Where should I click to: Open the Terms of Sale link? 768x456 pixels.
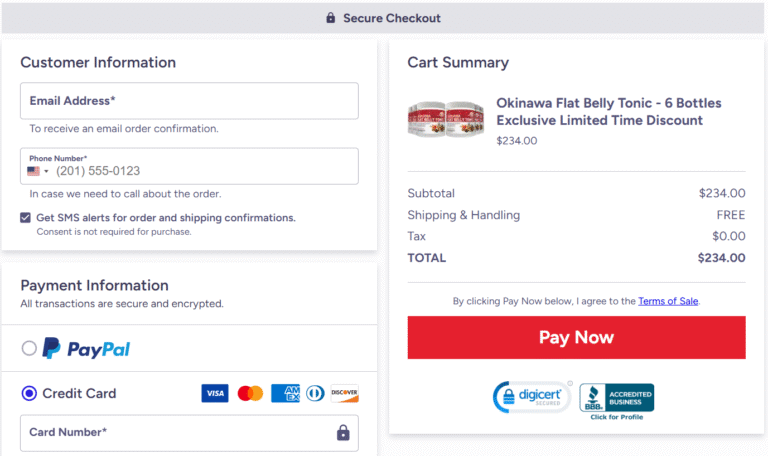pos(668,301)
